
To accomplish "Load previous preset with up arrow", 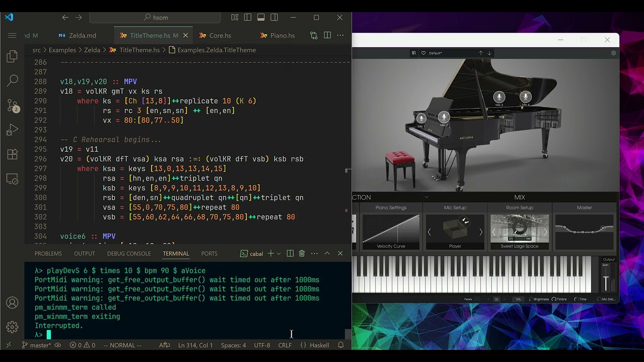I will click(x=480, y=53).
